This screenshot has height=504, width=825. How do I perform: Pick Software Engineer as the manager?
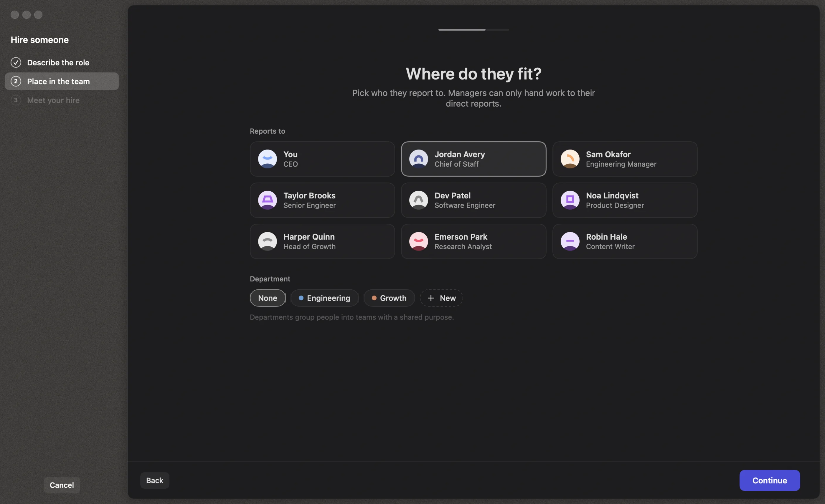(473, 200)
